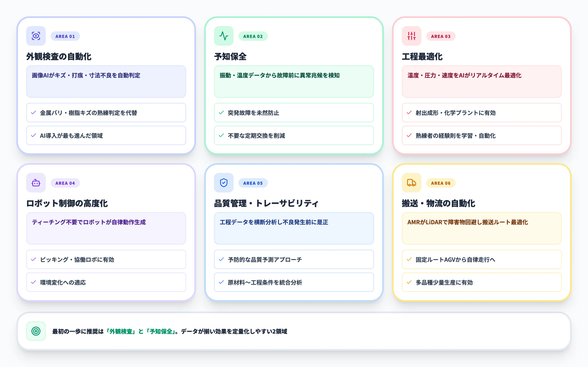Open the 予知保全 link in the bottom banner
Viewport: 588px width, 367px height.
pyautogui.click(x=161, y=331)
